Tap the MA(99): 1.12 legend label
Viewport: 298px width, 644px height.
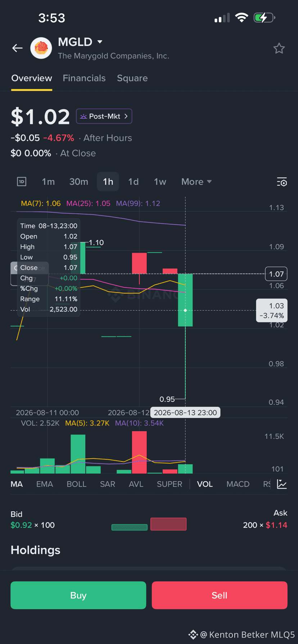click(x=138, y=203)
